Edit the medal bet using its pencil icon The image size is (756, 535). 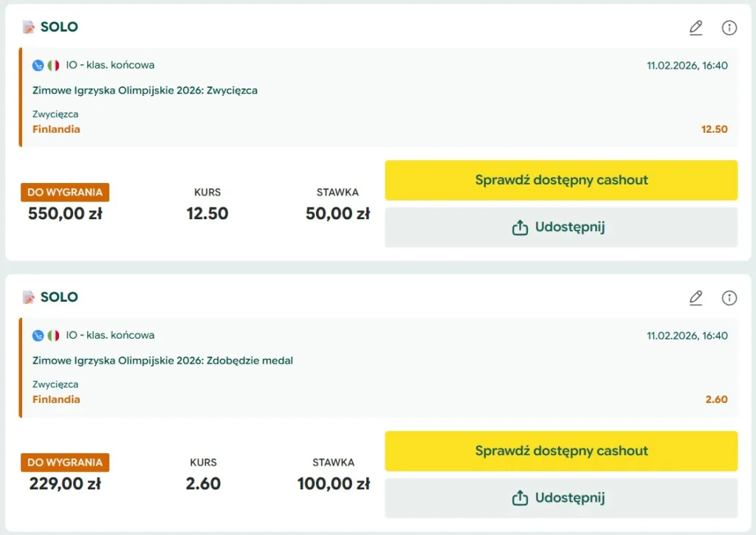click(x=695, y=297)
